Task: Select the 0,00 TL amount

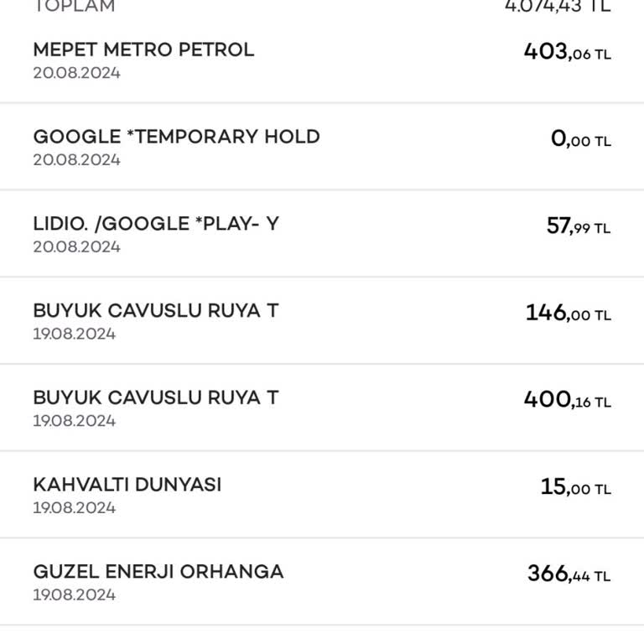Action: (581, 139)
